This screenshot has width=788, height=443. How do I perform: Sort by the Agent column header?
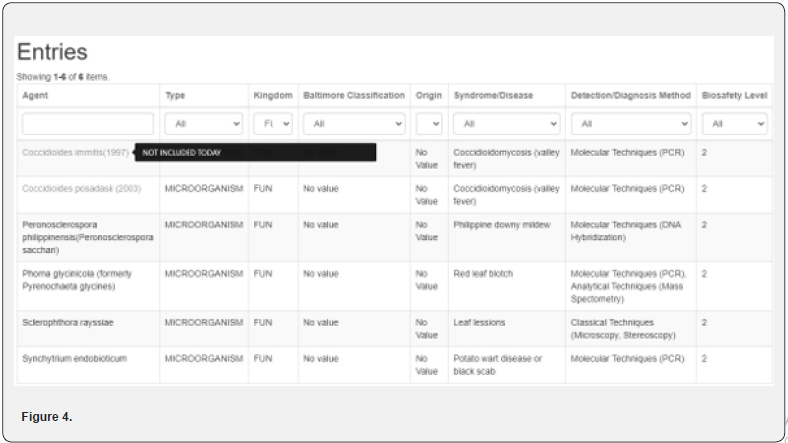point(36,96)
